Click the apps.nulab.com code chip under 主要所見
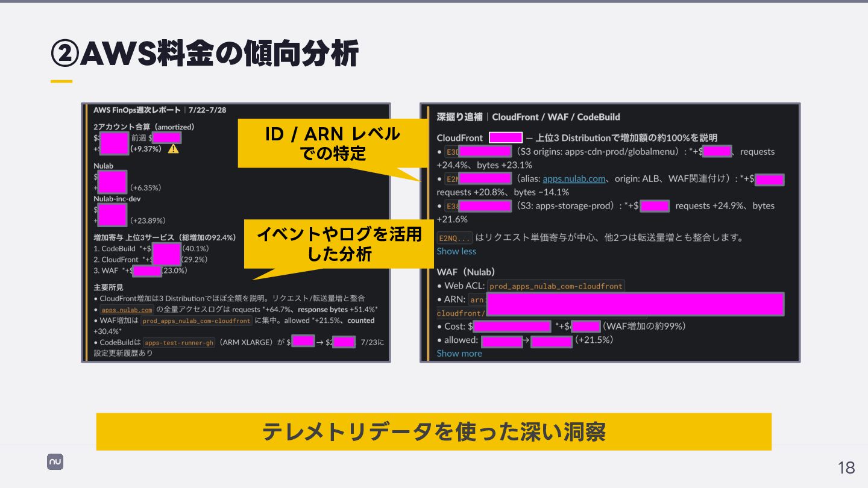Screen dimensions: 868x488 pyautogui.click(x=127, y=310)
